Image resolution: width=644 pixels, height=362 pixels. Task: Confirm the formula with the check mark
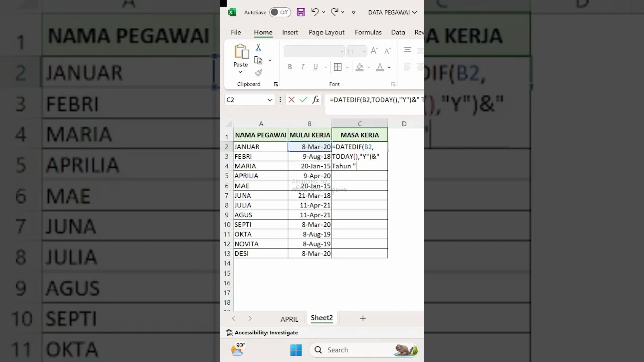click(303, 100)
